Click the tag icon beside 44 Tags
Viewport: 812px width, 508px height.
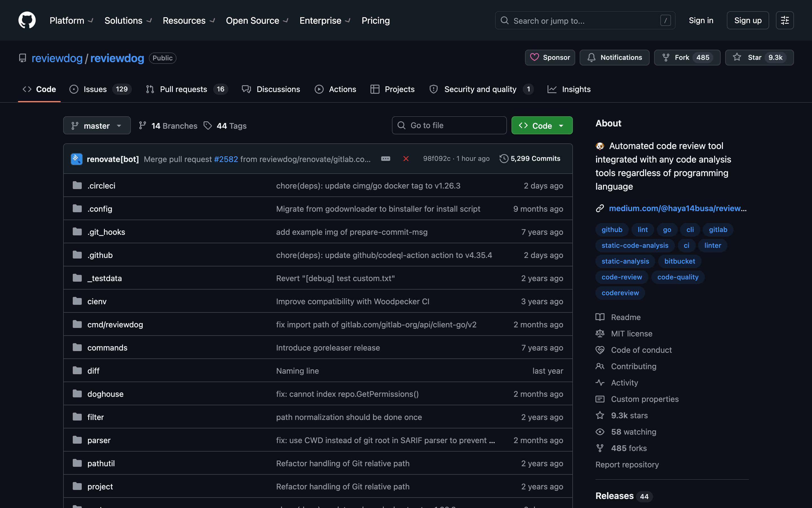[208, 126]
